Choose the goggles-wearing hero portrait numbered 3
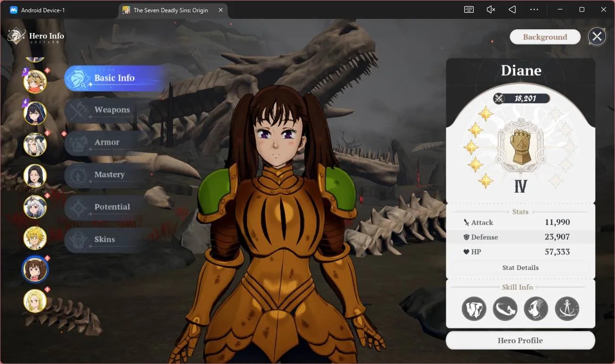The height and width of the screenshot is (364, 615). click(35, 81)
